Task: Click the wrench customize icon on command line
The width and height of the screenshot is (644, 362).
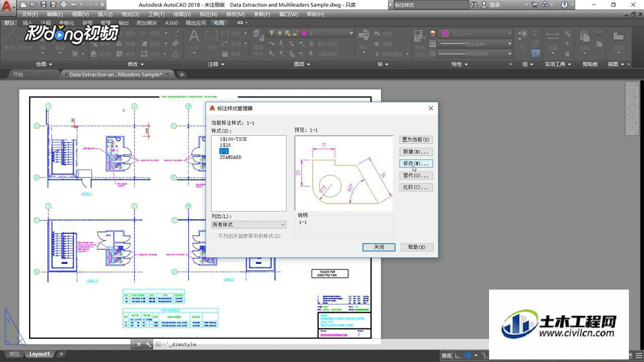Action: click(x=148, y=344)
